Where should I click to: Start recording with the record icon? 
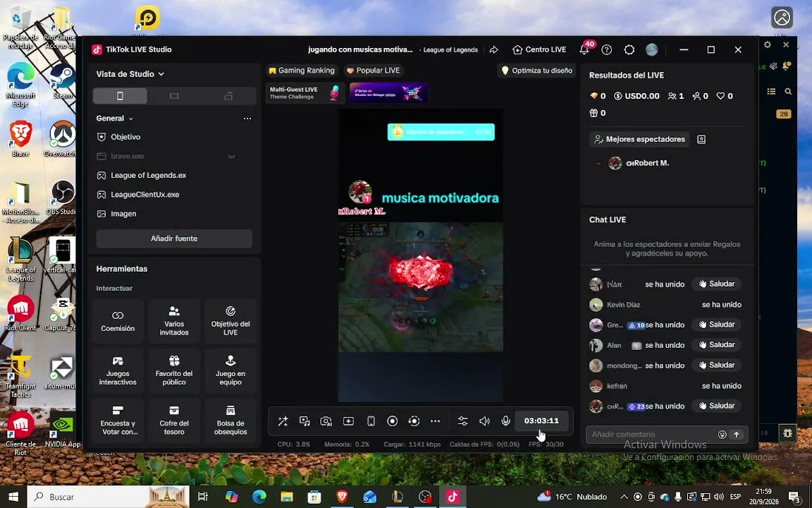coord(393,421)
